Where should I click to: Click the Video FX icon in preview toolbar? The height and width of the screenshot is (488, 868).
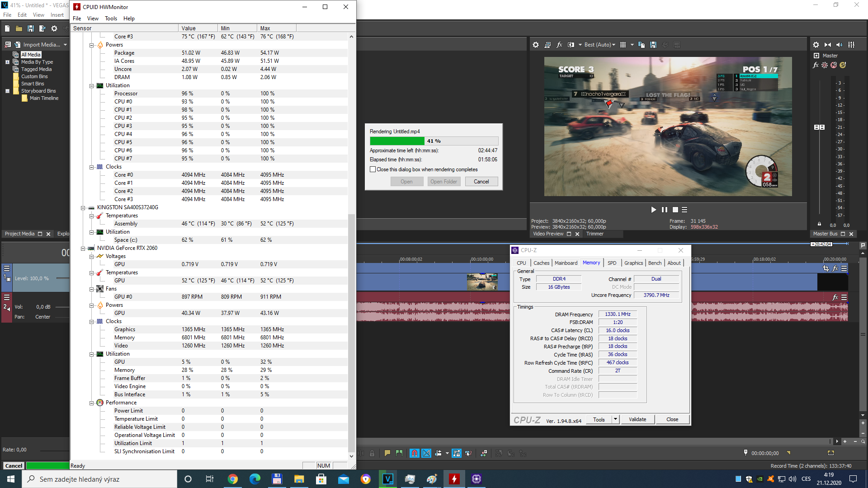click(559, 45)
